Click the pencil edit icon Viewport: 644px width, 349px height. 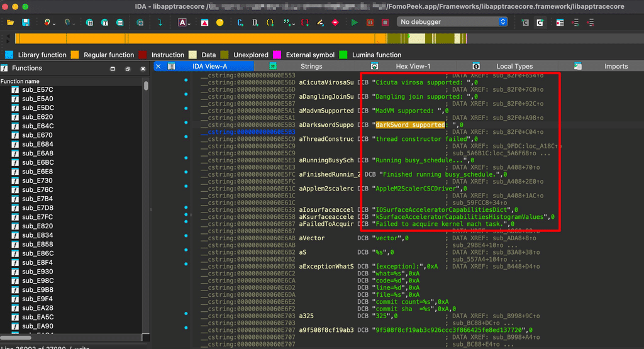tap(320, 23)
